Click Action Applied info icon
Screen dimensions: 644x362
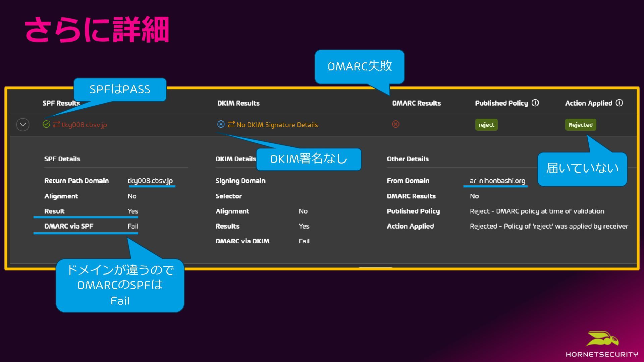620,103
